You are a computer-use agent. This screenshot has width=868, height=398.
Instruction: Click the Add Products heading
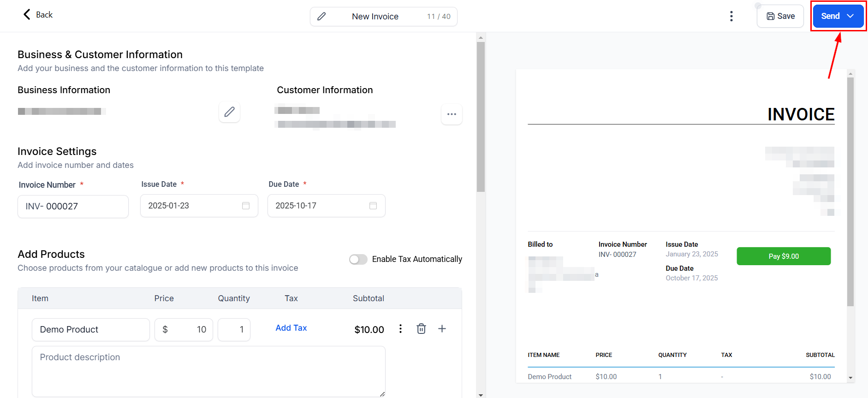[x=51, y=254]
